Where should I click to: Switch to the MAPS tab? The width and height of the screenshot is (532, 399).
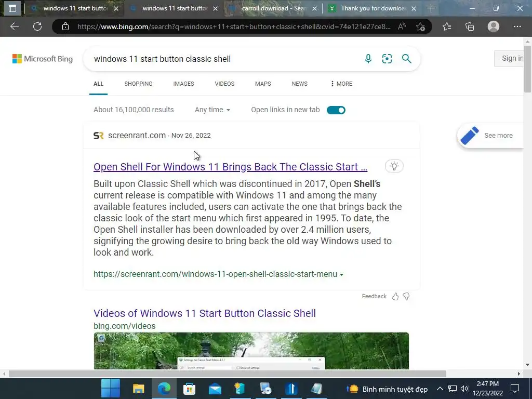point(263,84)
